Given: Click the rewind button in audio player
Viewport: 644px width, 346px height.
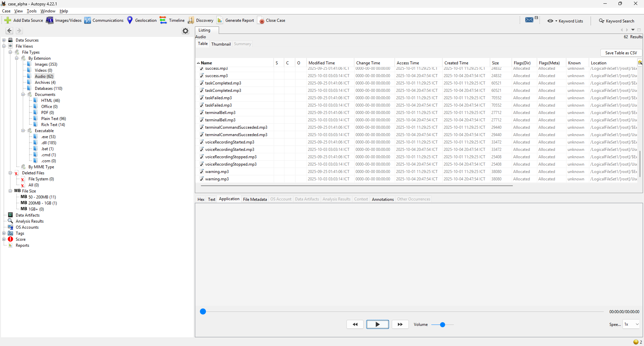Looking at the screenshot, I should (x=355, y=324).
